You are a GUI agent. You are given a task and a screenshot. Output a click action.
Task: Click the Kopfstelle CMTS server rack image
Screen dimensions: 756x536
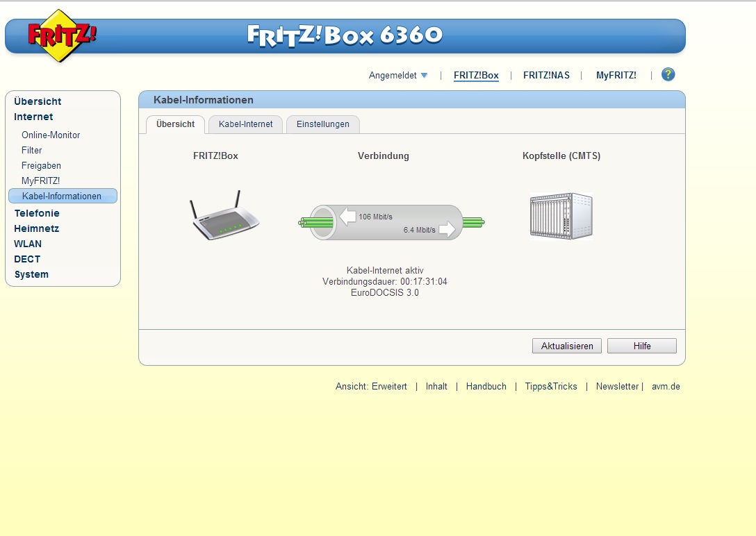[x=561, y=216]
